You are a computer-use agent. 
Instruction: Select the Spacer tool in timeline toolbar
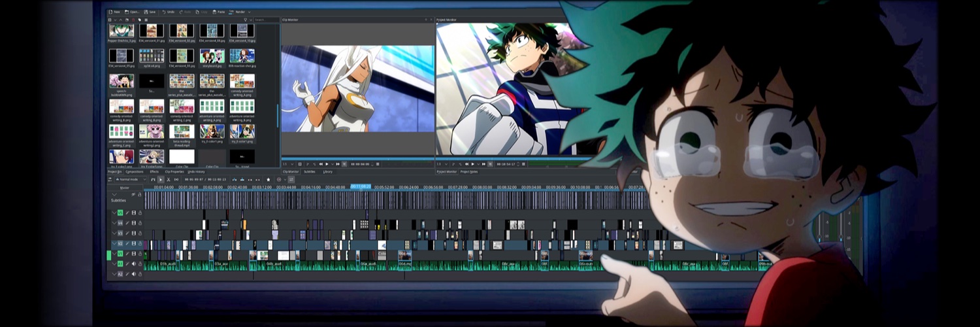point(176,179)
